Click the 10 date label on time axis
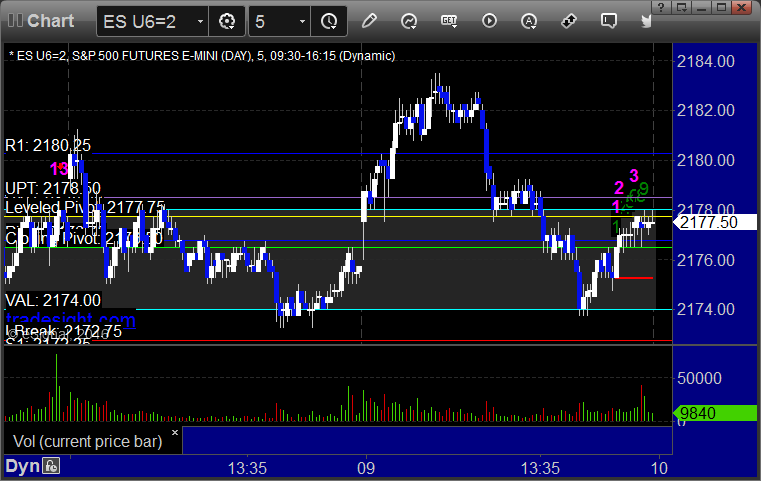 coord(659,468)
